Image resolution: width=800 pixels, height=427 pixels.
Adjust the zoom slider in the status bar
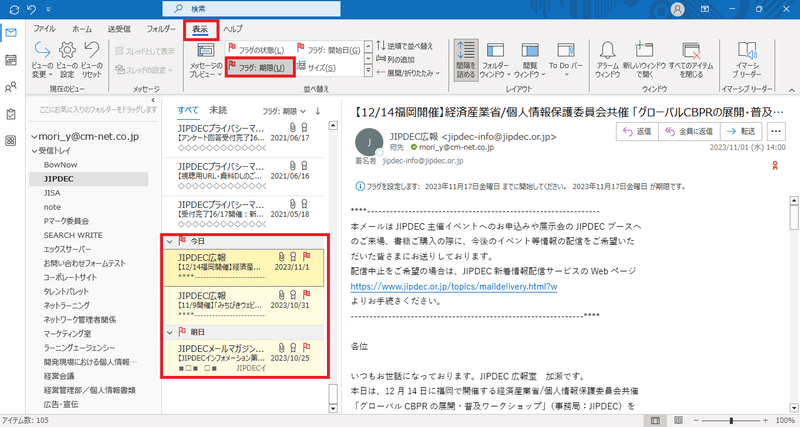(731, 421)
